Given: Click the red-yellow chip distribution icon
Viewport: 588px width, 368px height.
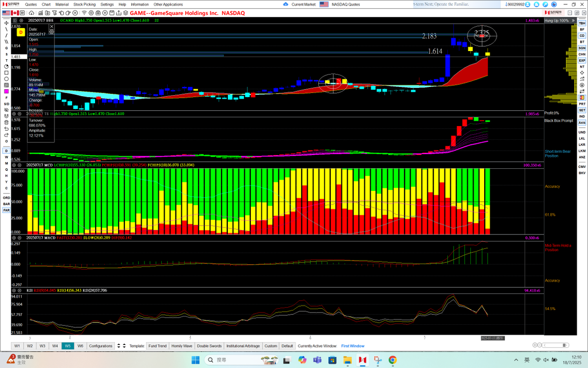Looking at the screenshot, I should pos(582,97).
